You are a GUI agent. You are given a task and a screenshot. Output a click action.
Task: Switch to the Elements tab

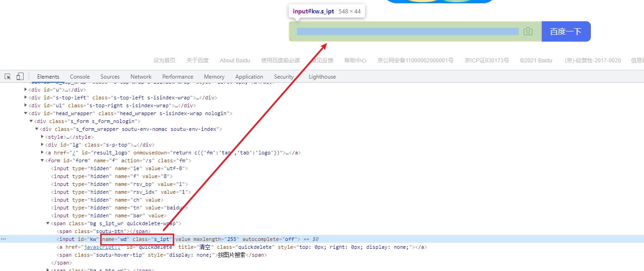[48, 77]
